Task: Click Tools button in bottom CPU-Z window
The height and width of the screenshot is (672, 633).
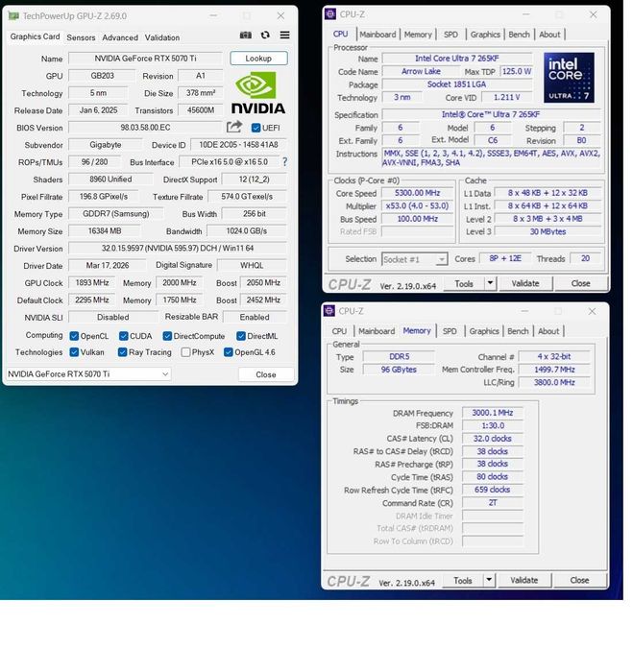Action: [463, 581]
